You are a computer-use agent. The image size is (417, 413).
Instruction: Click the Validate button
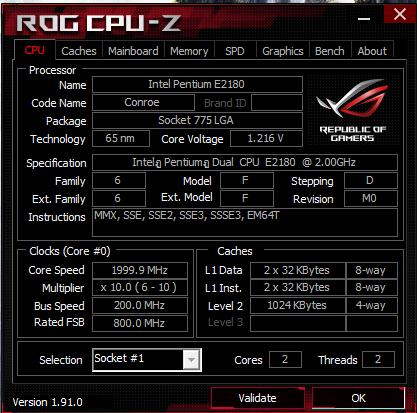click(x=257, y=398)
